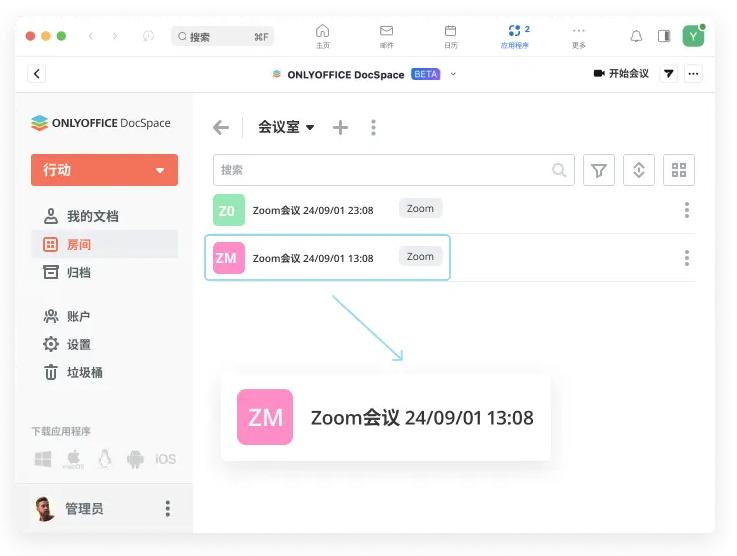The height and width of the screenshot is (556, 737).
Task: Click the magnifier icon in search field
Action: click(559, 170)
